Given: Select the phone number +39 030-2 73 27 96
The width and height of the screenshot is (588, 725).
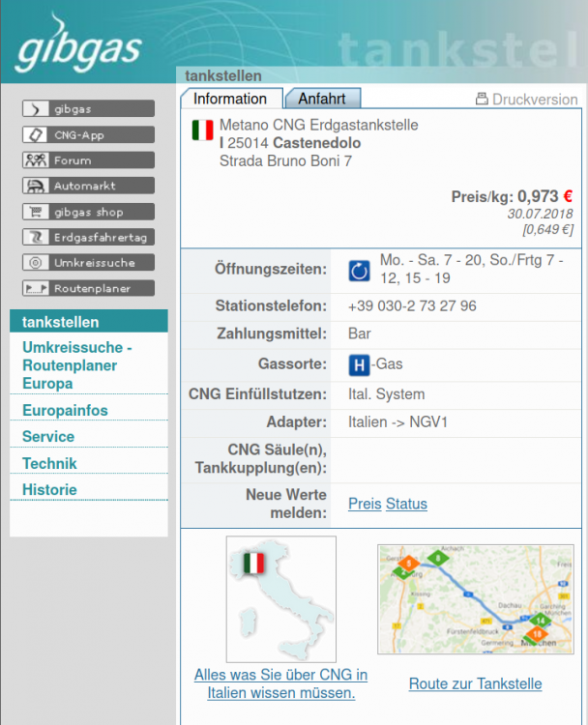Looking at the screenshot, I should click(412, 306).
